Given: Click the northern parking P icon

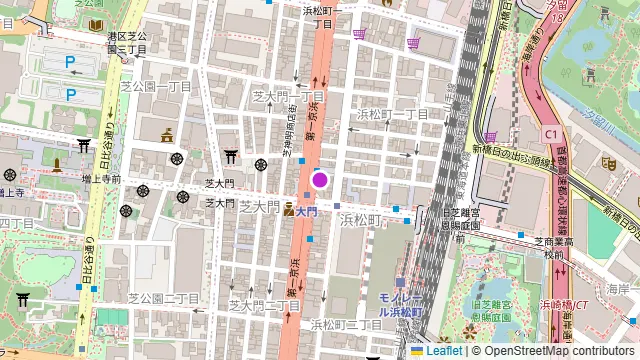Looking at the screenshot, I should 70,62.
